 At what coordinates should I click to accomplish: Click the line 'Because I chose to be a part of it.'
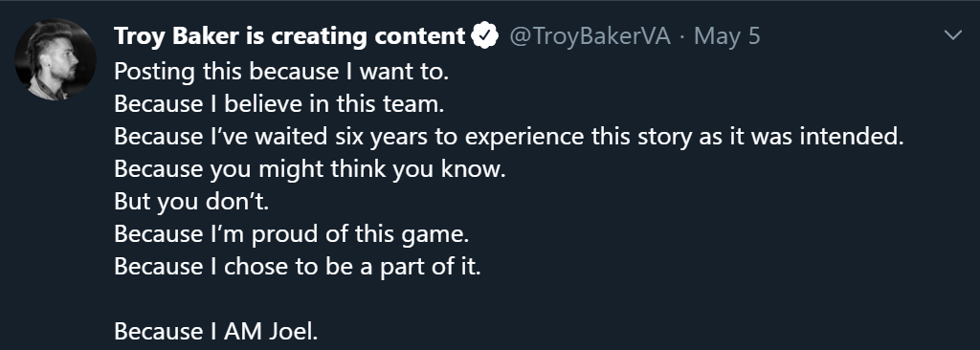tap(298, 266)
